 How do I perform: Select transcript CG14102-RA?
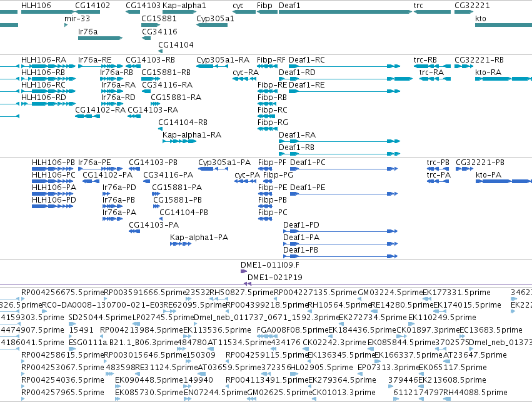(x=88, y=116)
